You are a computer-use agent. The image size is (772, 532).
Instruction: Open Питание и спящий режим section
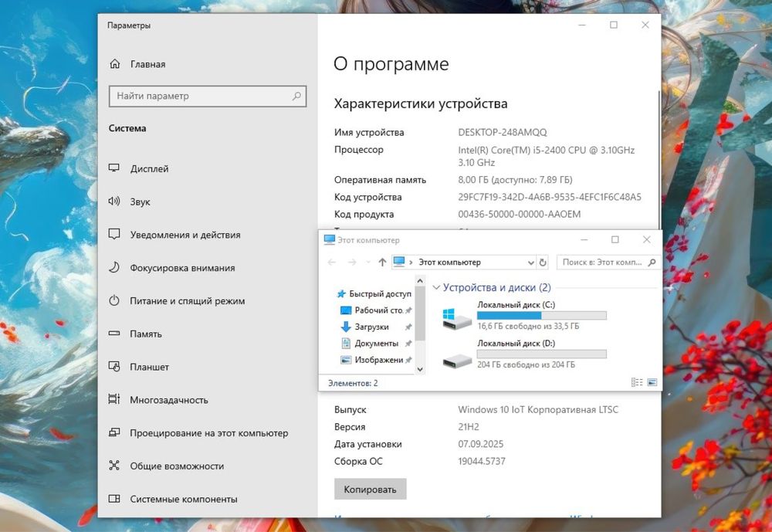click(x=177, y=300)
